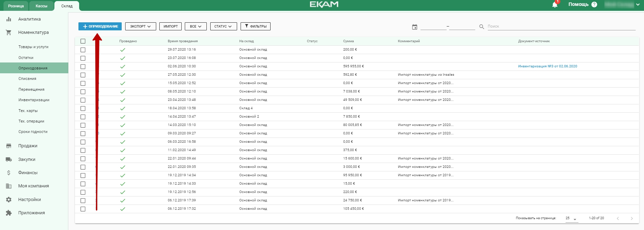The image size is (644, 230).
Task: Open Остатки in the sidebar
Action: coord(26,58)
